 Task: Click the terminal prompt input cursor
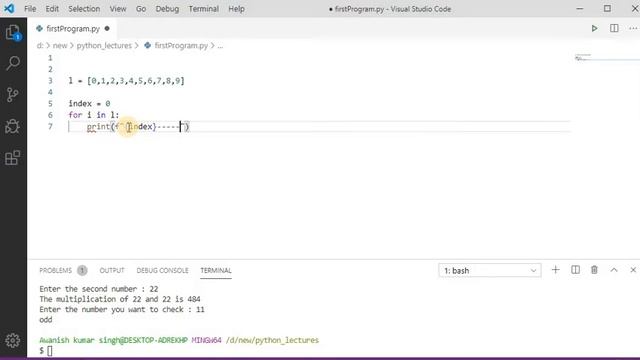pos(49,351)
